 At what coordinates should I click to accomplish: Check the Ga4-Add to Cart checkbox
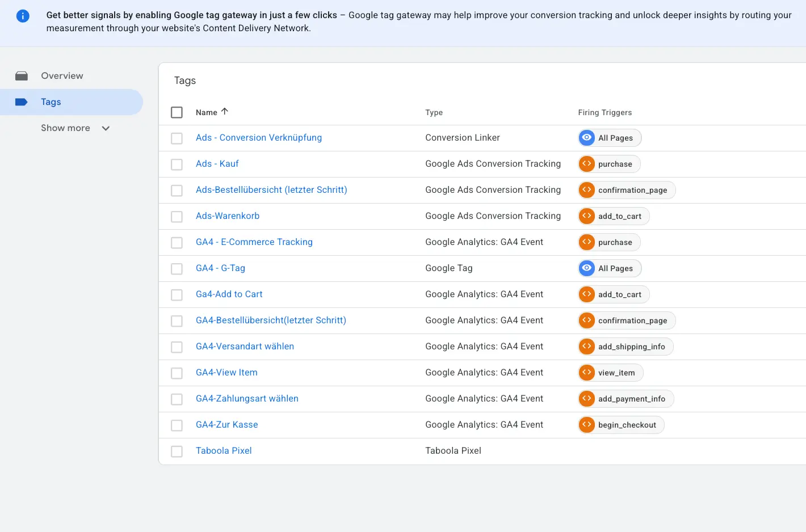click(177, 295)
